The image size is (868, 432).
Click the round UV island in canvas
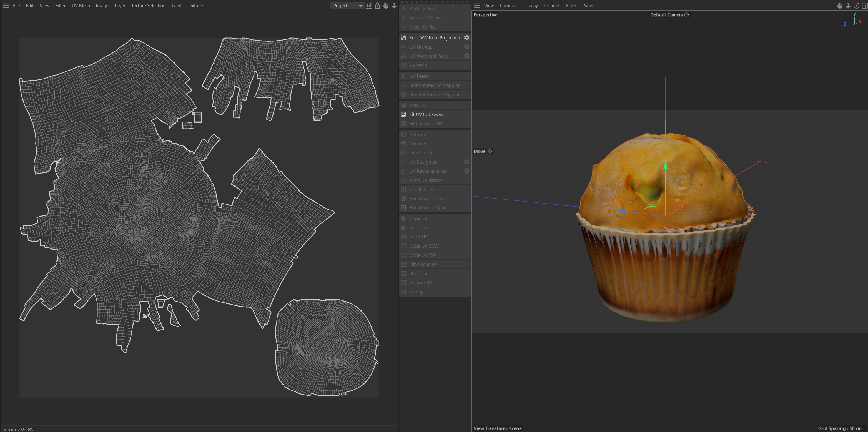[326, 347]
